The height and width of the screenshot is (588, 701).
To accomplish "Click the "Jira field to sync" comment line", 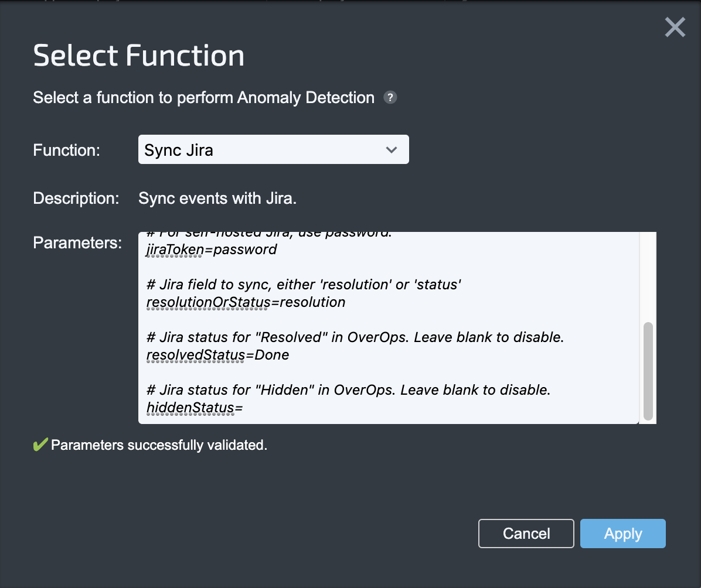I will [x=304, y=285].
